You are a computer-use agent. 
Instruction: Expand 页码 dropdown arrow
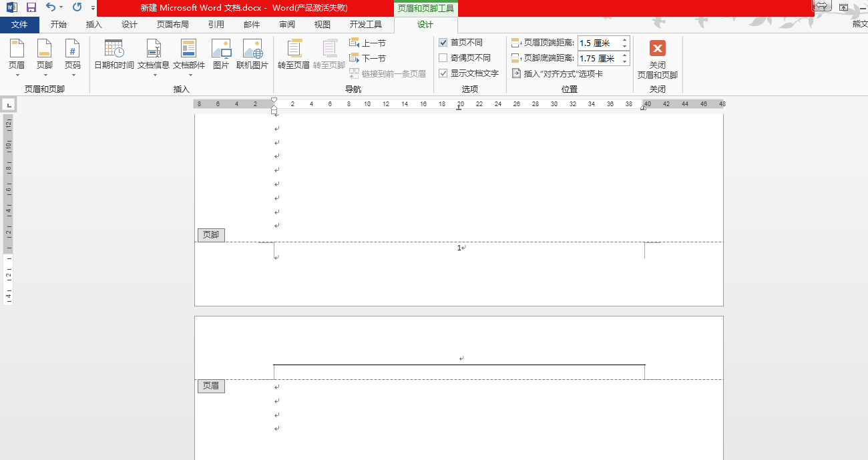click(72, 75)
